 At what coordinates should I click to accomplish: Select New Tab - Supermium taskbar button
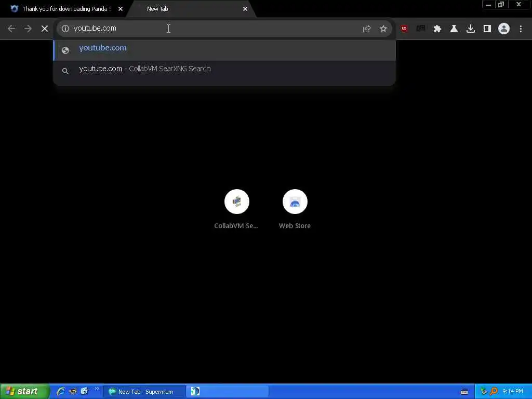[144, 392]
